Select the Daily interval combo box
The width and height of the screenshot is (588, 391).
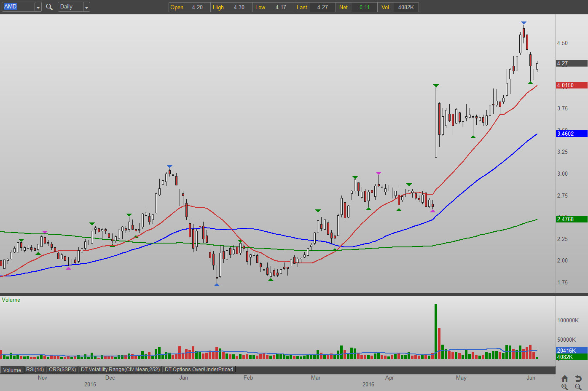pyautogui.click(x=70, y=7)
